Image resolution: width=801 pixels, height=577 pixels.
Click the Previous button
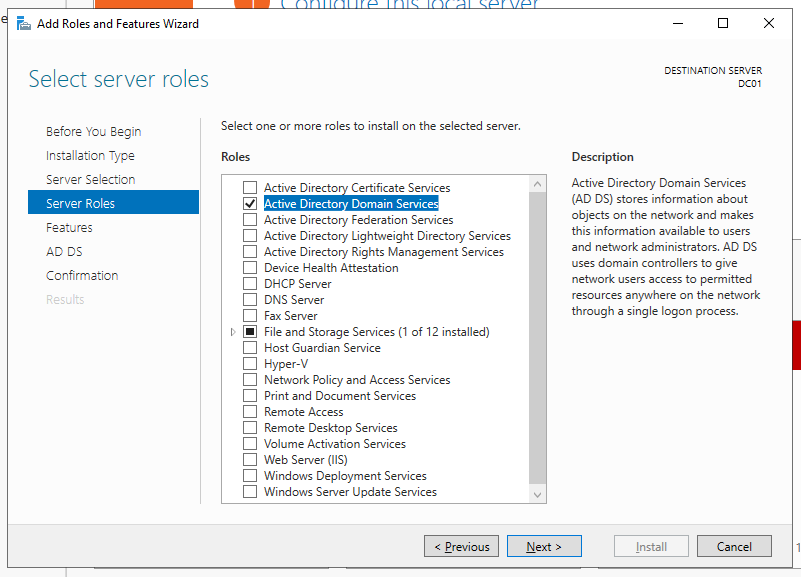461,546
